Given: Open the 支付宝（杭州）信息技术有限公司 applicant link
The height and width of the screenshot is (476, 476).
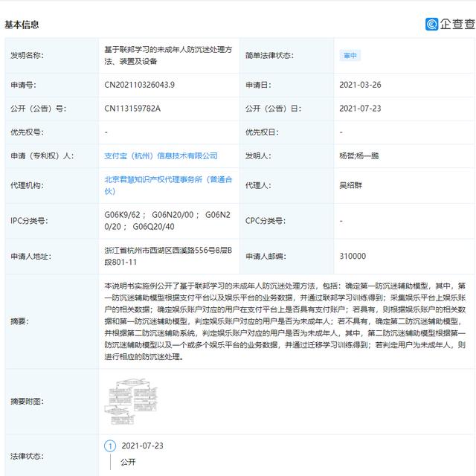Looking at the screenshot, I should point(161,155).
